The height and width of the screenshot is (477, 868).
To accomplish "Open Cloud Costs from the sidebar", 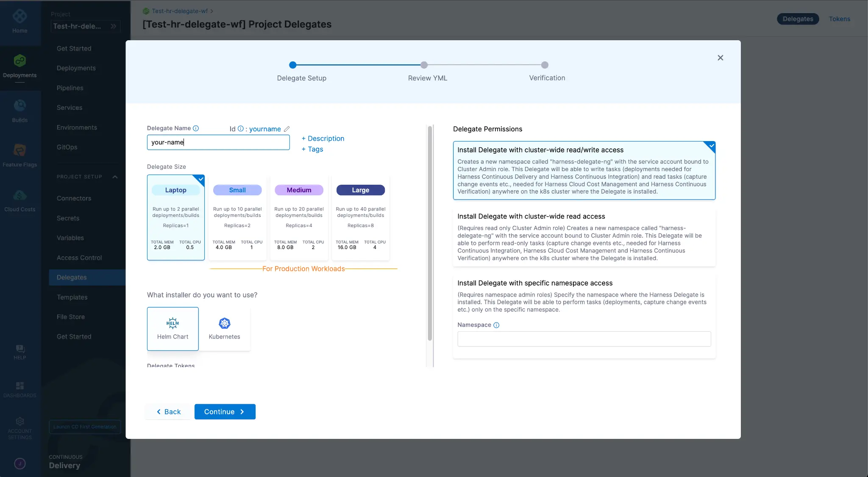I will pyautogui.click(x=20, y=199).
